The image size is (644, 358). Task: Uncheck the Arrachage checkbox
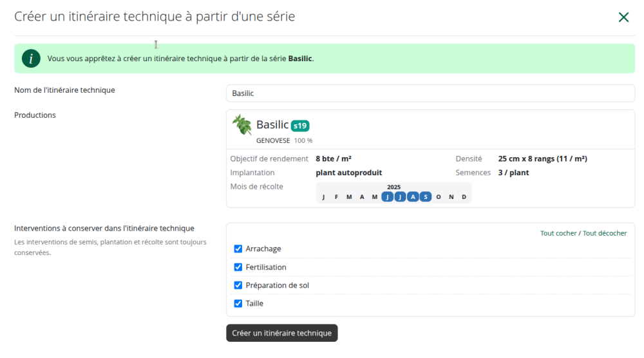click(x=238, y=249)
